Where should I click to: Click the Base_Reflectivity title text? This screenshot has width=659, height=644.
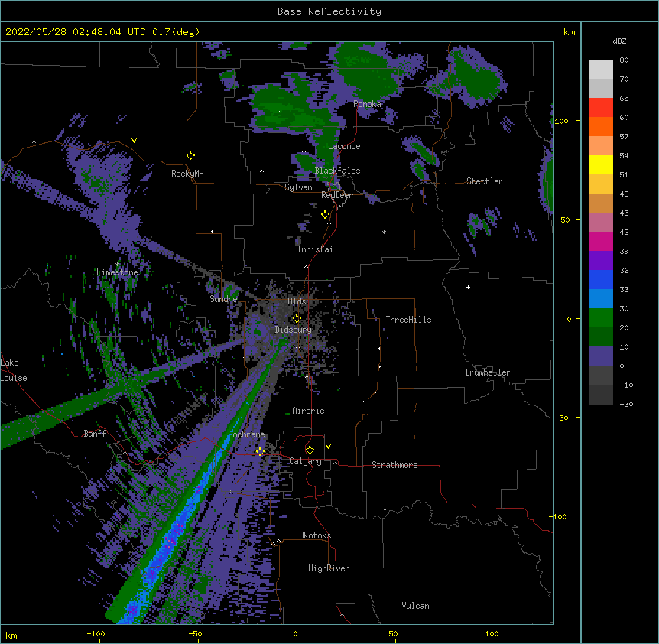pos(329,11)
